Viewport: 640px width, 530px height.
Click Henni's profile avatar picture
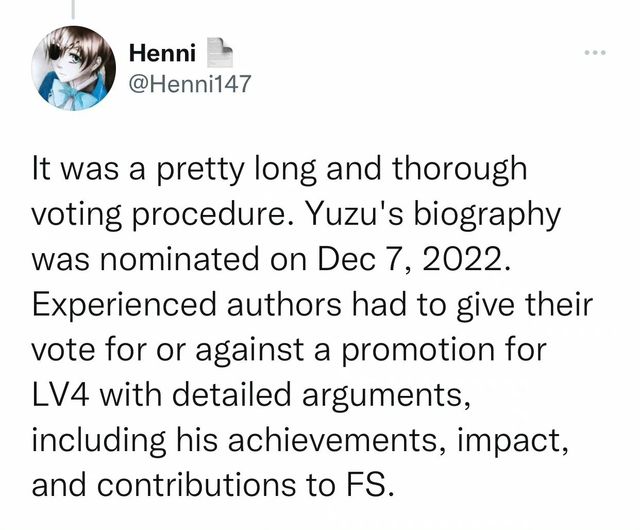(73, 69)
